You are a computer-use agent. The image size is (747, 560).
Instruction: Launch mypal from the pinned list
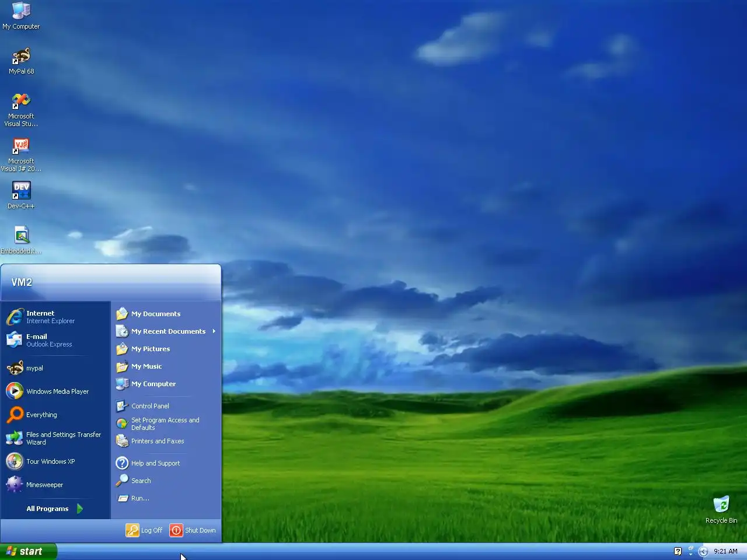tap(55, 368)
